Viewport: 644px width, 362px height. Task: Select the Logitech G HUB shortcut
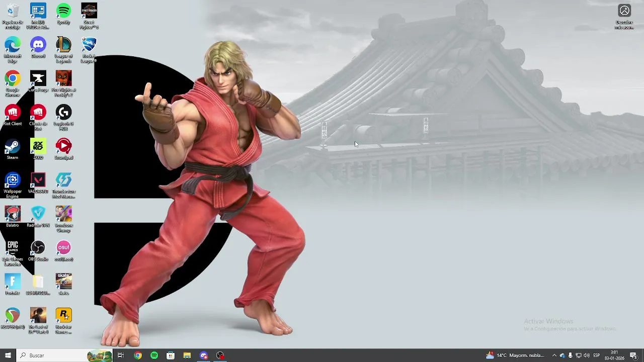[x=63, y=118]
